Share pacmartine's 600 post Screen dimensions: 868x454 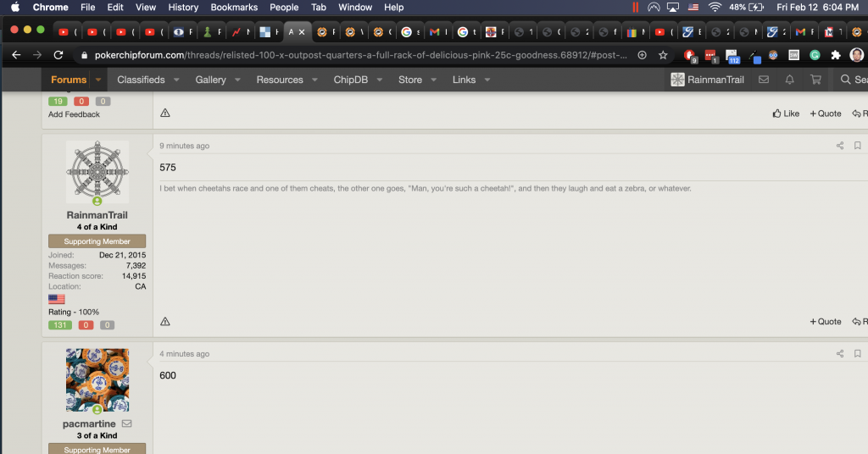tap(840, 353)
